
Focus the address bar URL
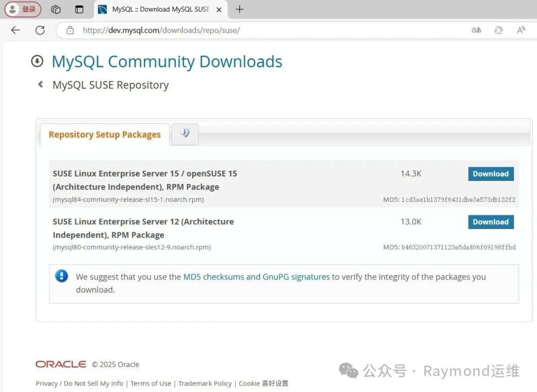[x=161, y=30]
